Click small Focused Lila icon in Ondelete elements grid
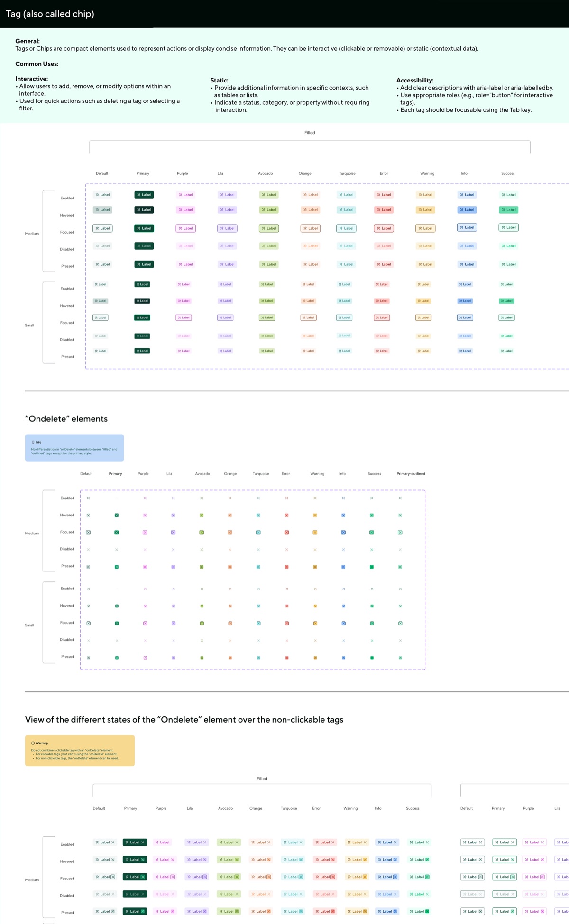Image resolution: width=569 pixels, height=924 pixels. (x=174, y=623)
